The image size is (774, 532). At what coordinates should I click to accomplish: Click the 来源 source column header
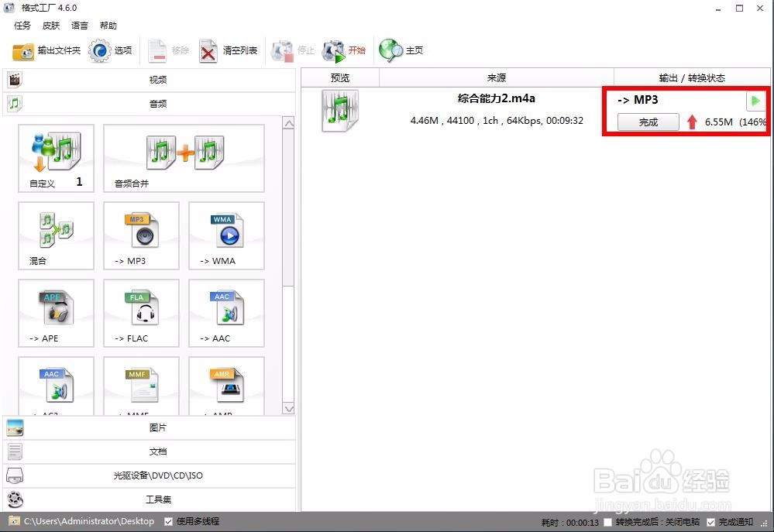pos(497,78)
